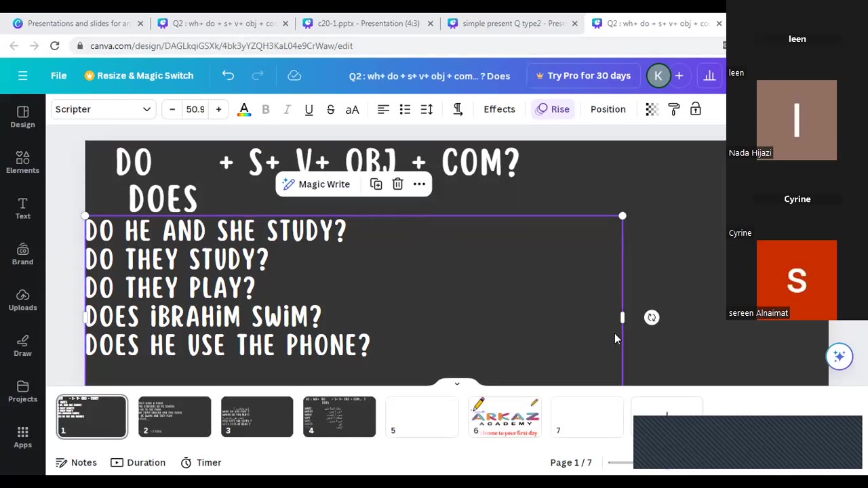Click Try Pro for 30 days
This screenshot has height=488, width=868.
tap(583, 76)
